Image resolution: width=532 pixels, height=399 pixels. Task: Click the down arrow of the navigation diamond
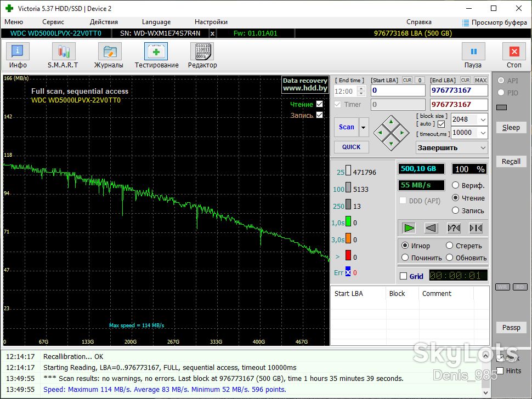tap(391, 144)
